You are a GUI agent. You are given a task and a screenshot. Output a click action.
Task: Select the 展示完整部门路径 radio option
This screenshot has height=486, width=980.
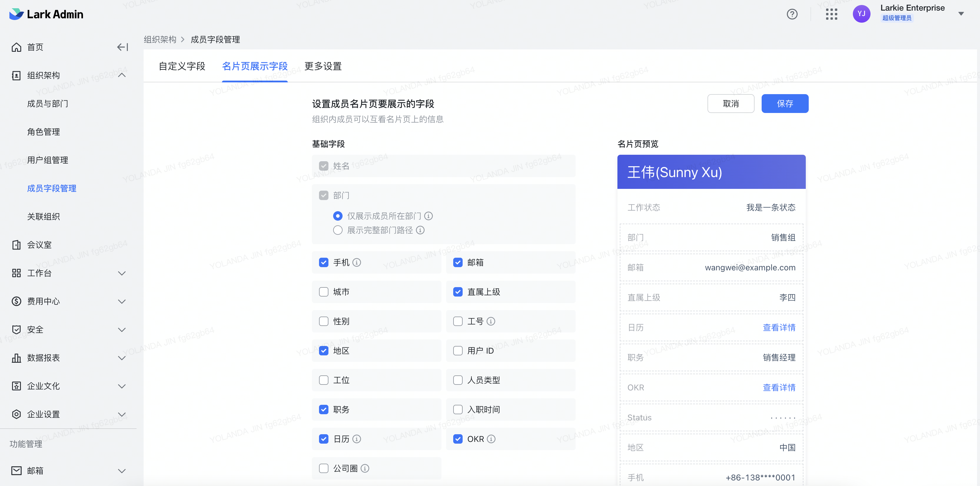(338, 230)
